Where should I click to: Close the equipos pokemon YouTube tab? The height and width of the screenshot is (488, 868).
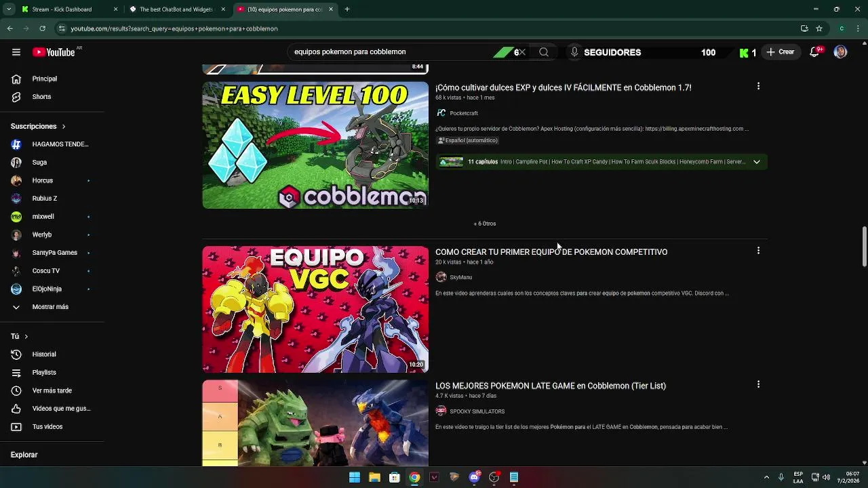point(331,9)
